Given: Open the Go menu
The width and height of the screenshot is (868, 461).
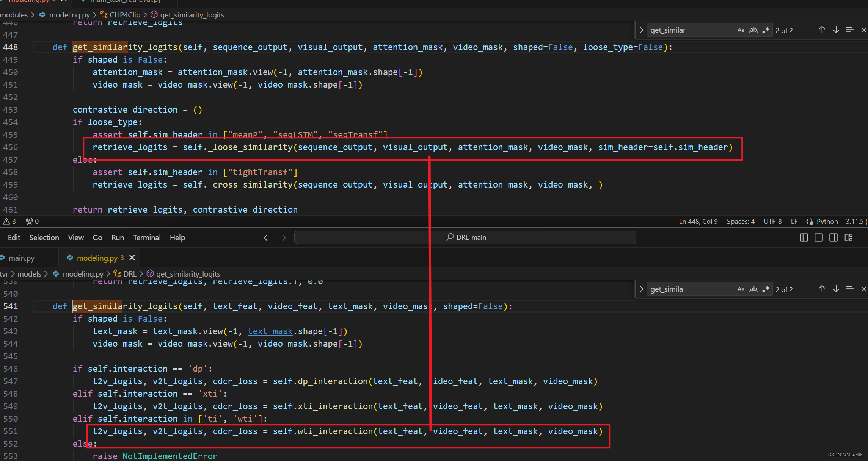Looking at the screenshot, I should pos(97,238).
